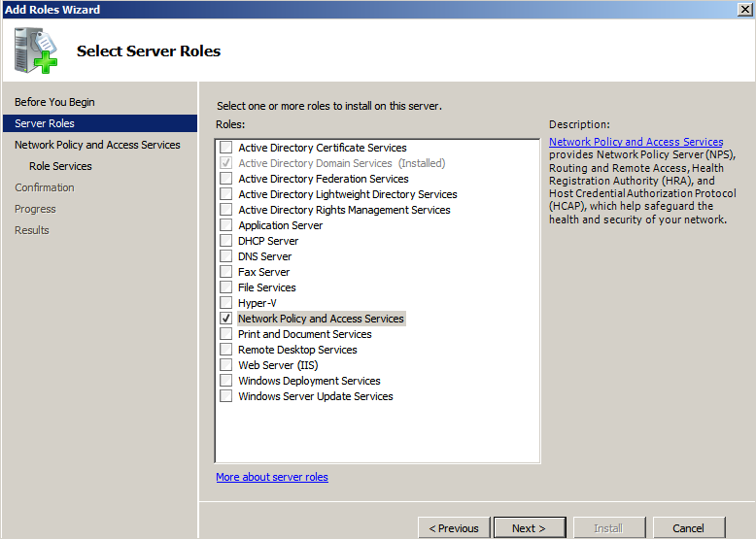Close the Add Roles Wizard window

[744, 10]
